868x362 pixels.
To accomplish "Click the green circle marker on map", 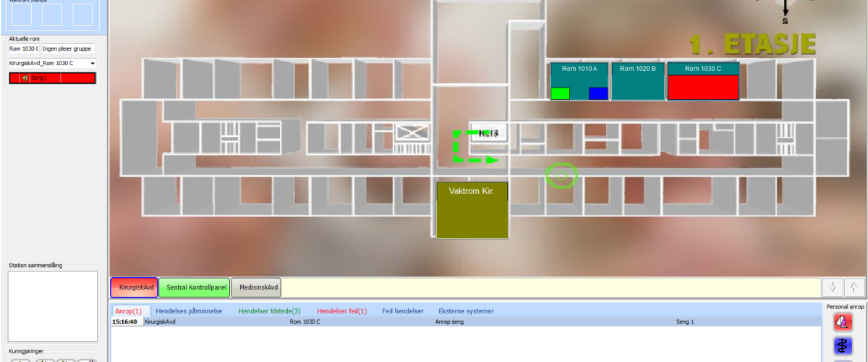I will (562, 175).
